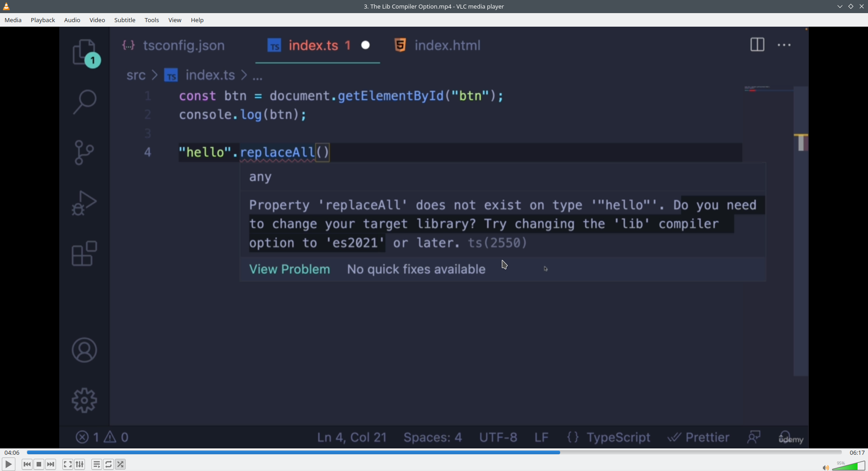
Task: Click index.ts in breadcrumb path
Action: 210,75
